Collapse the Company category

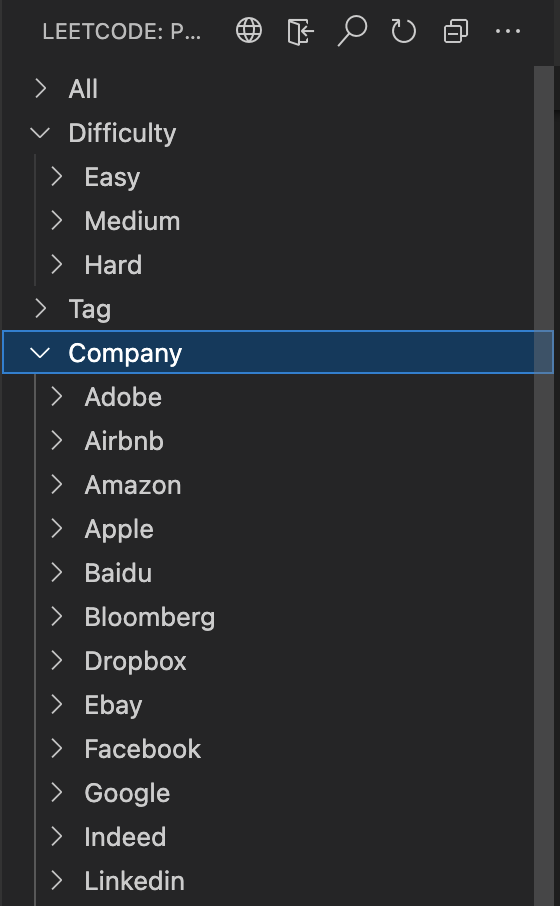point(40,352)
